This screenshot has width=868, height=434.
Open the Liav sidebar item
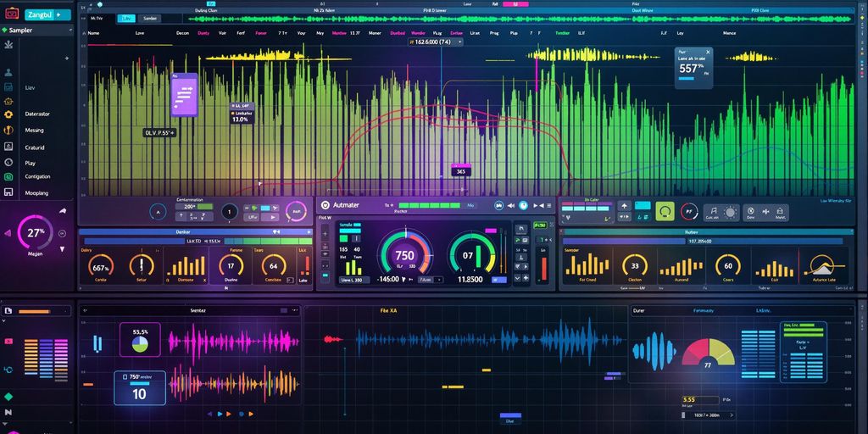click(x=30, y=87)
